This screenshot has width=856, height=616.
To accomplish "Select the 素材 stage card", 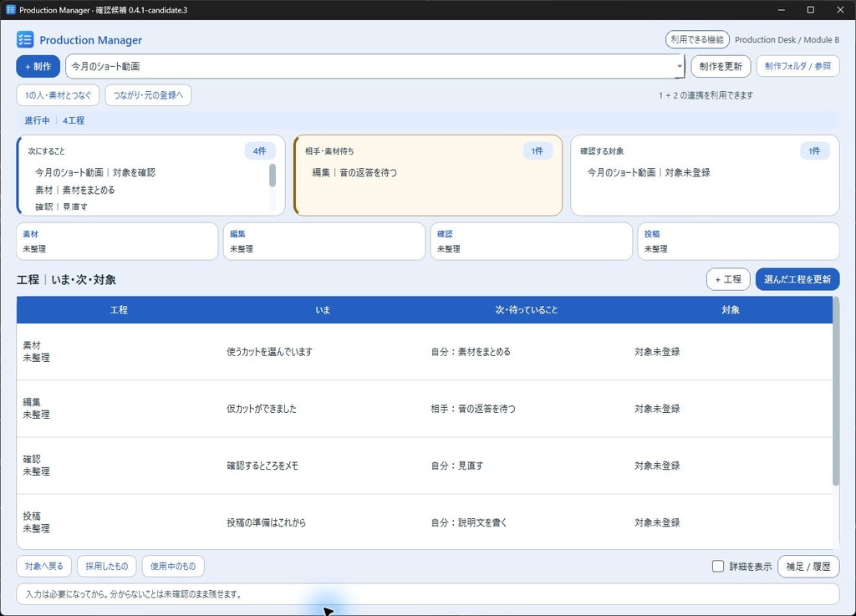I will (x=117, y=242).
